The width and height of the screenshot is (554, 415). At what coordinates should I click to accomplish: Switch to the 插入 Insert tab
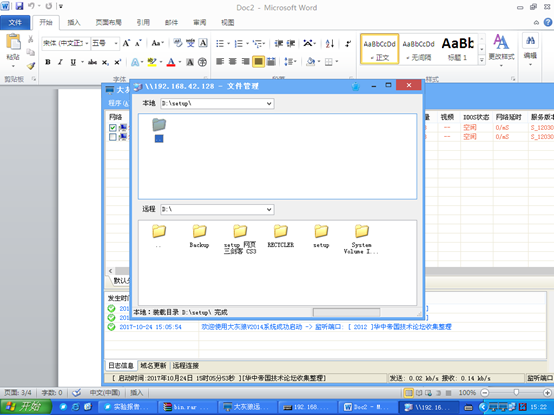pyautogui.click(x=74, y=22)
